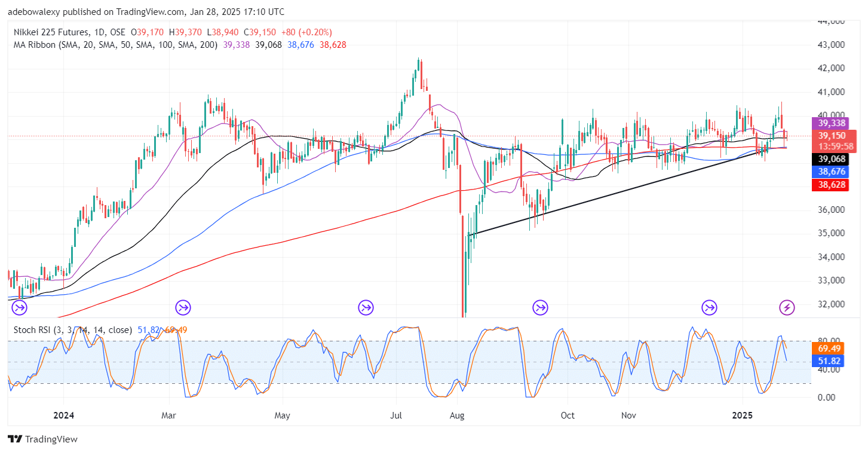Image resolution: width=868 pixels, height=452 pixels.
Task: Click the Nov label on the time axis
Action: [x=628, y=414]
